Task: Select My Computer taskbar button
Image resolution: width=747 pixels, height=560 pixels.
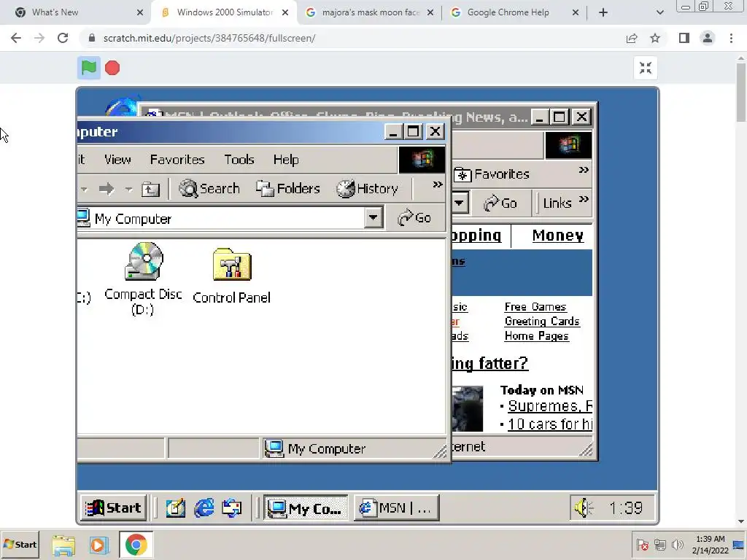Action: tap(306, 508)
